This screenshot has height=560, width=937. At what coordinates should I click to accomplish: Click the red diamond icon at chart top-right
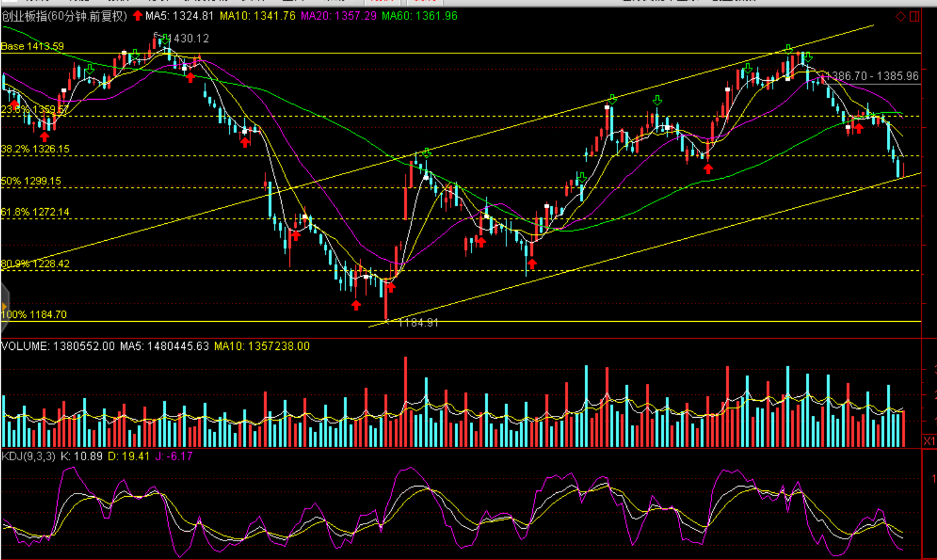901,16
